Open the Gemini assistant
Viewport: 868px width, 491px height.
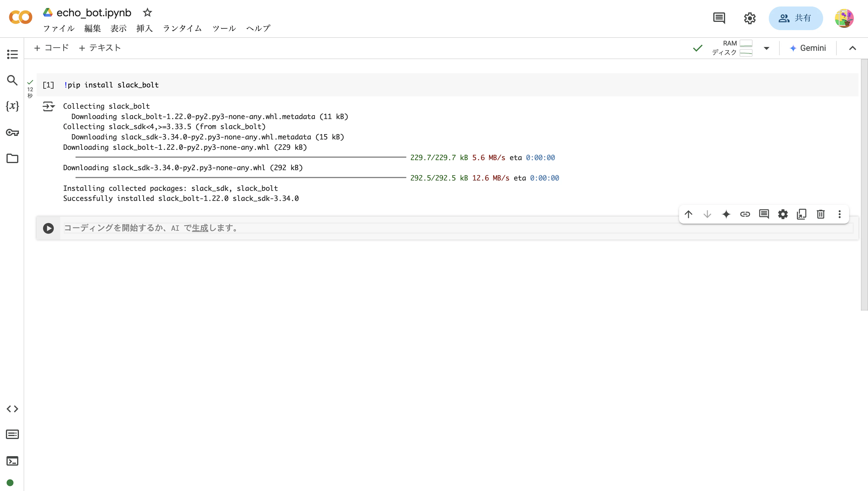[x=808, y=48]
